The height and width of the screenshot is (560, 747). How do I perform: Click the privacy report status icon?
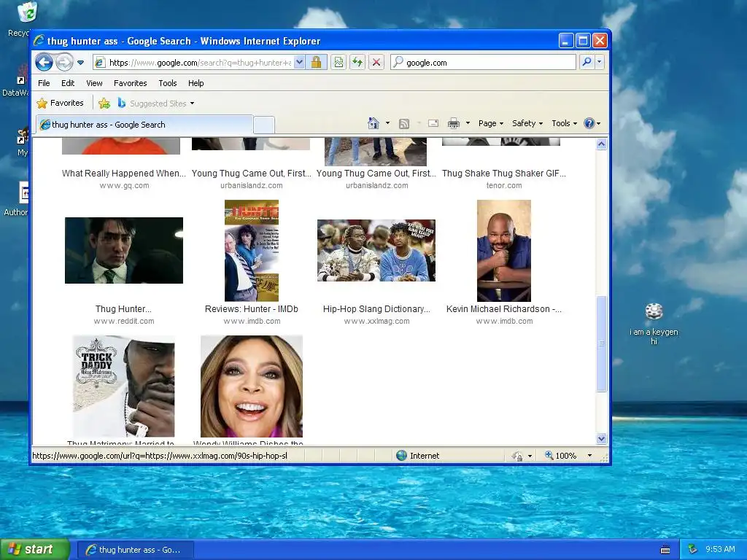[517, 456]
